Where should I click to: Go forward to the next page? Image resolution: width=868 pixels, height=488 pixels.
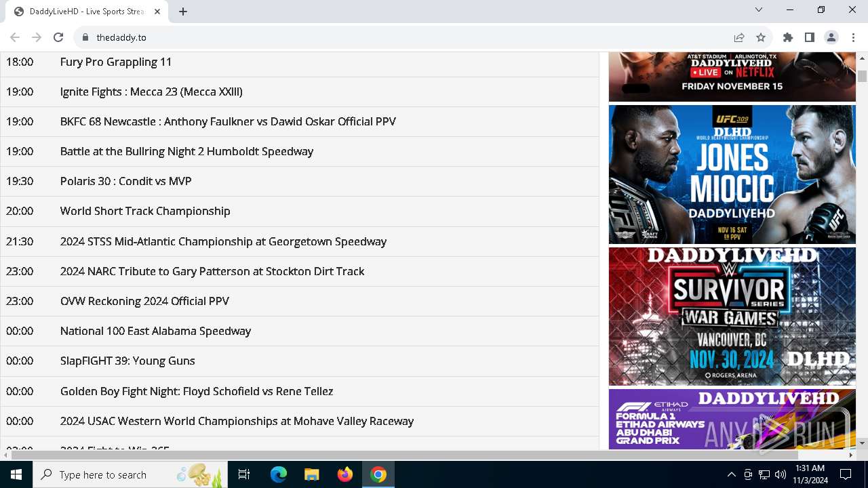pos(37,37)
